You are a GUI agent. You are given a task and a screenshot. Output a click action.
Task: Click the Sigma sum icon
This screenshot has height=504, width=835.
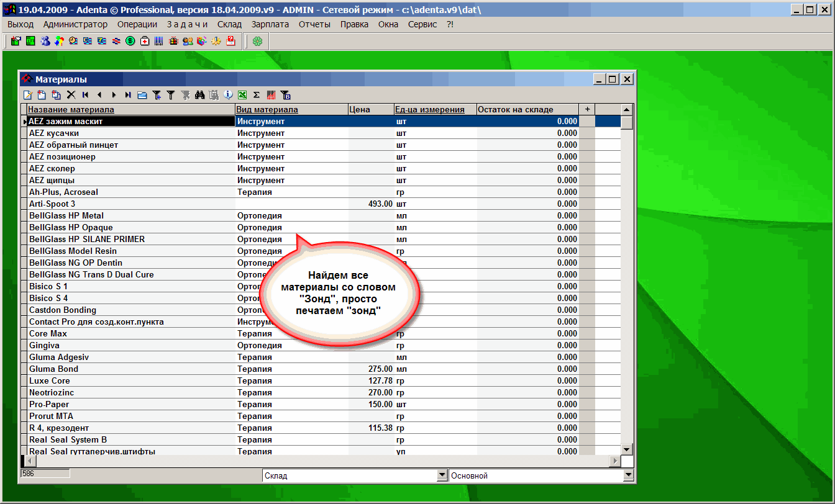coord(256,95)
